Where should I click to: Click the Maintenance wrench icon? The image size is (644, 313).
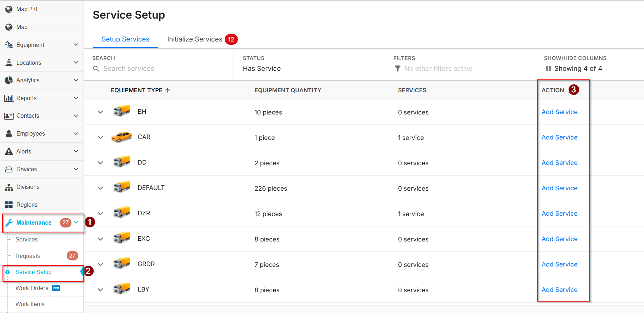9,222
